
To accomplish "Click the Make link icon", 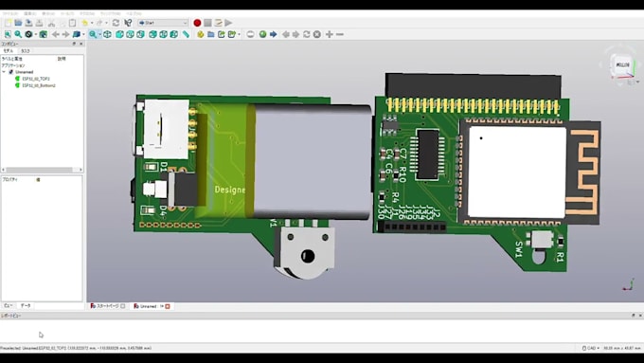I will (222, 34).
